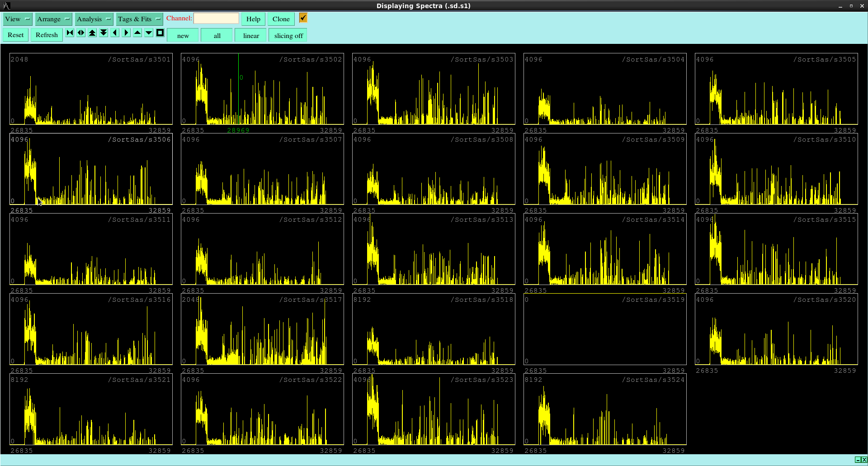
Task: Select spectrum /SortSas/s3521 panel
Action: 91,409
